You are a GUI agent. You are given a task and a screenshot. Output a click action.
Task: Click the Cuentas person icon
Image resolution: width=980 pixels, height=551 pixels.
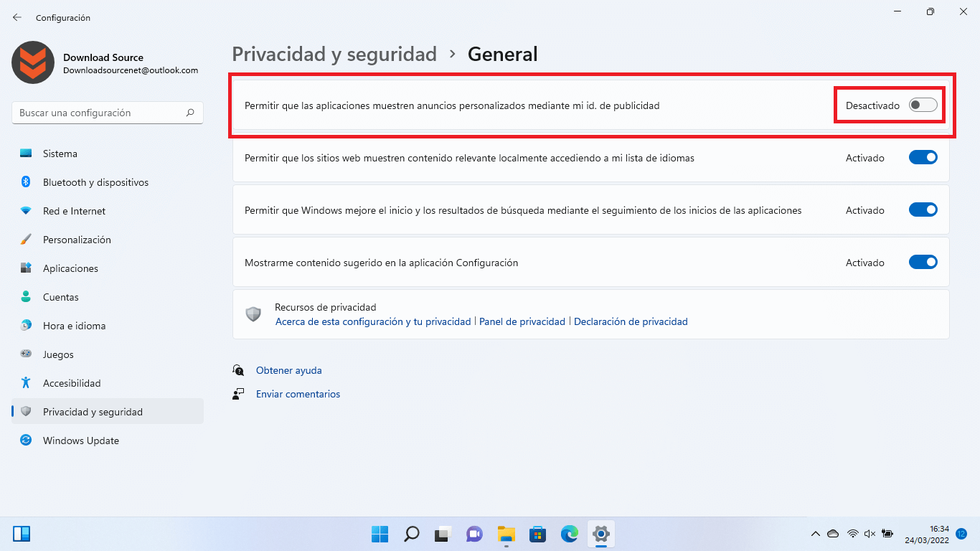click(x=26, y=297)
